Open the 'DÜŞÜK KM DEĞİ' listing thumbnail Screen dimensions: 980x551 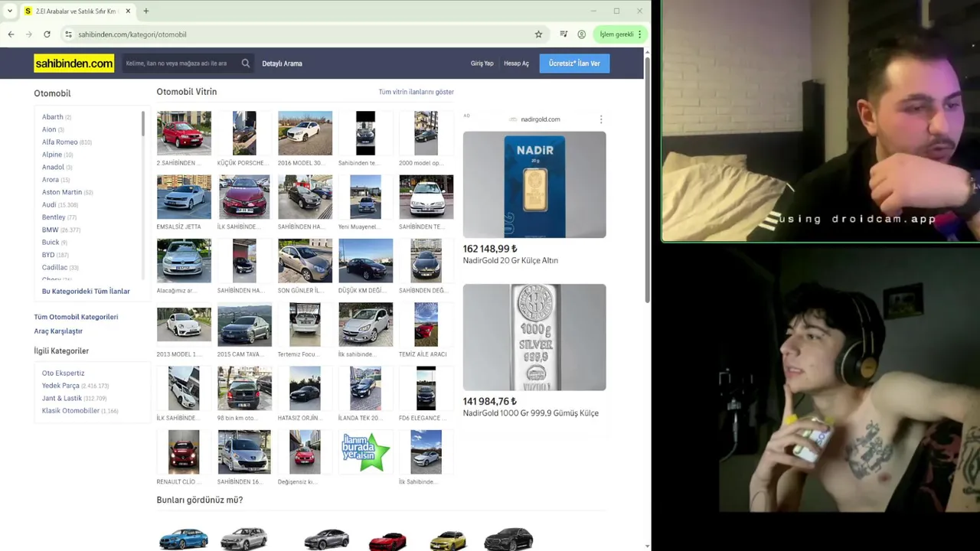[x=365, y=260]
